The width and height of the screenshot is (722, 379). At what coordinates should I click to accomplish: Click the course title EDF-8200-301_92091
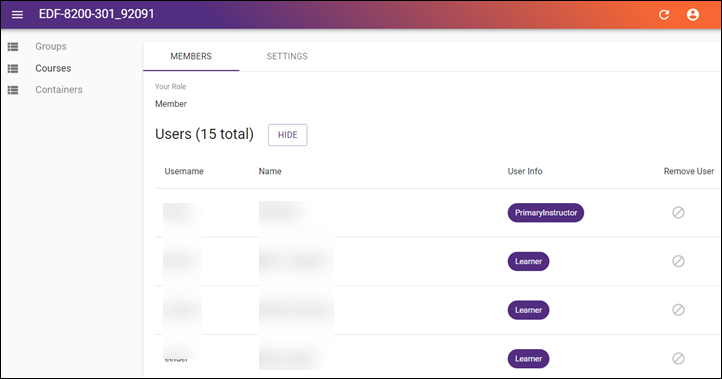[97, 14]
